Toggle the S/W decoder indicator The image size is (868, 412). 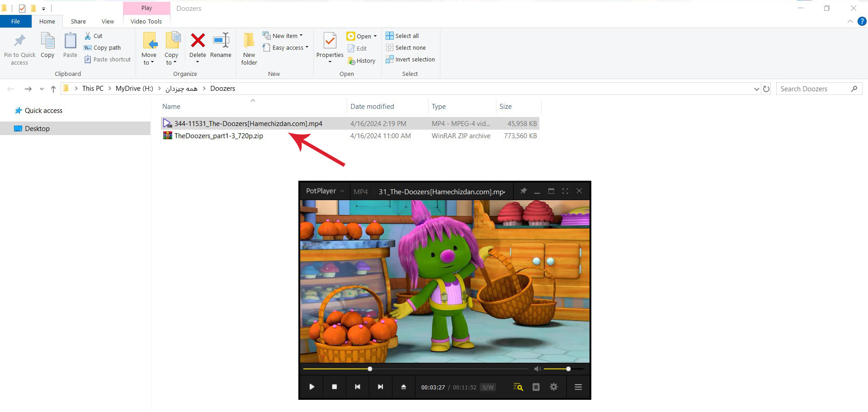[x=488, y=387]
